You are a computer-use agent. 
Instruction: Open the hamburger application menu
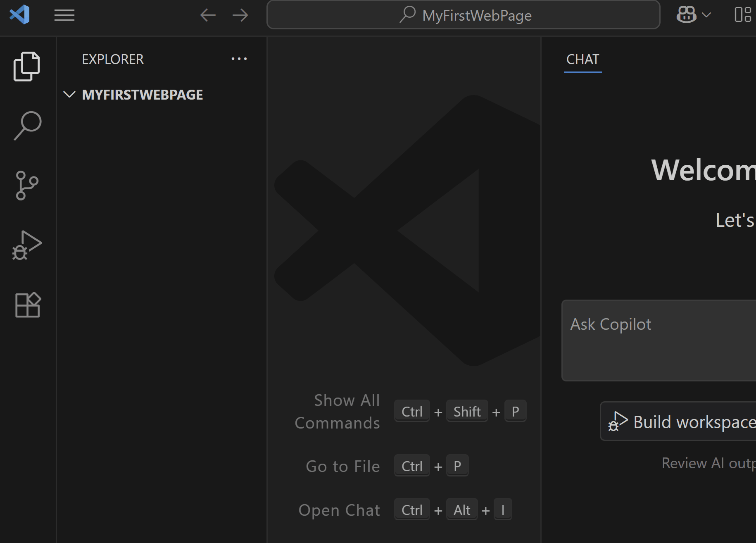[x=64, y=15]
